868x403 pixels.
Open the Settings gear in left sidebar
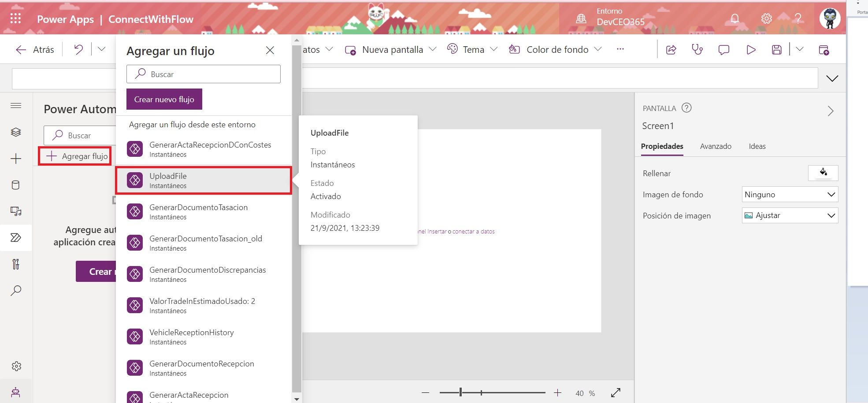(x=16, y=366)
